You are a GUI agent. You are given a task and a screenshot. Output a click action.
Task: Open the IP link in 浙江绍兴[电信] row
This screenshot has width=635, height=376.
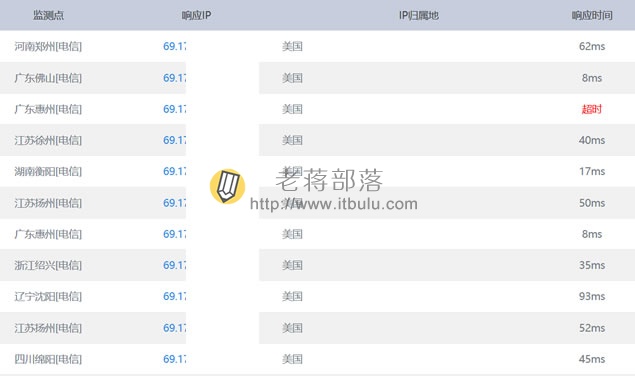point(175,265)
